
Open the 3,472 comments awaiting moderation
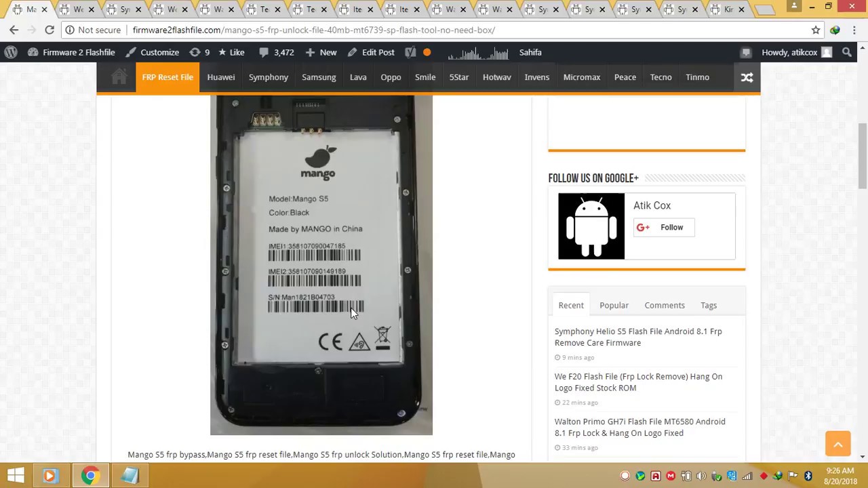(276, 52)
